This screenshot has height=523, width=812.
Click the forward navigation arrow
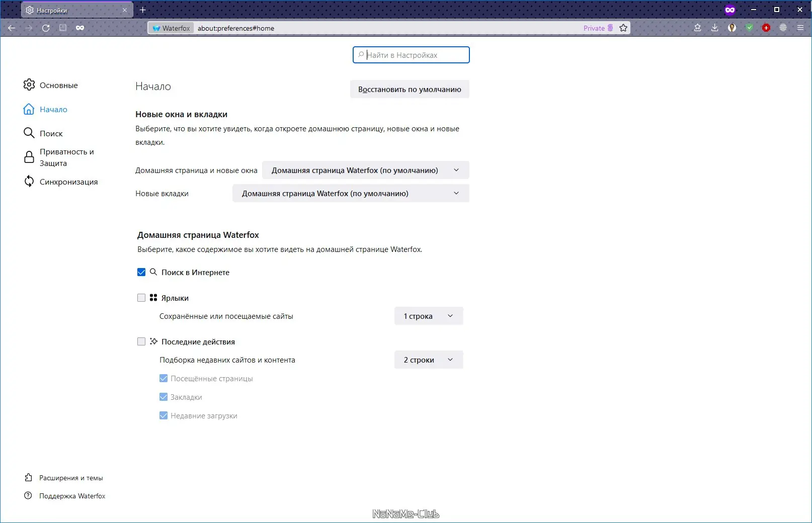pyautogui.click(x=29, y=28)
